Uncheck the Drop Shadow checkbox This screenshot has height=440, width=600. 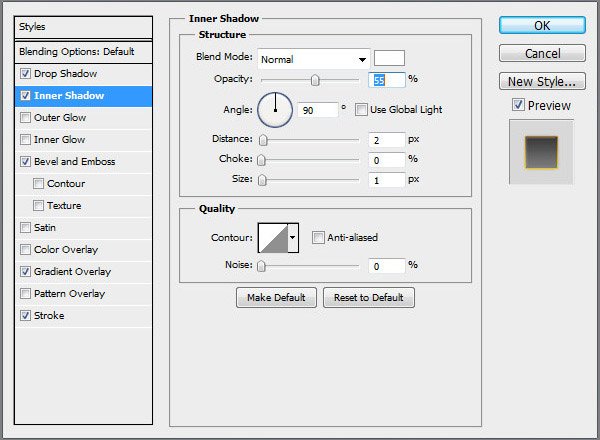point(25,74)
